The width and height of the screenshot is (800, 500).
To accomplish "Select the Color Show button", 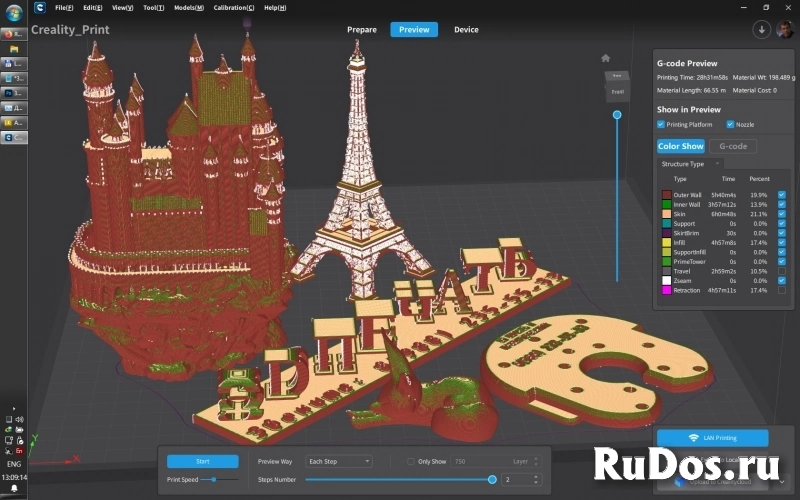I will coord(681,146).
